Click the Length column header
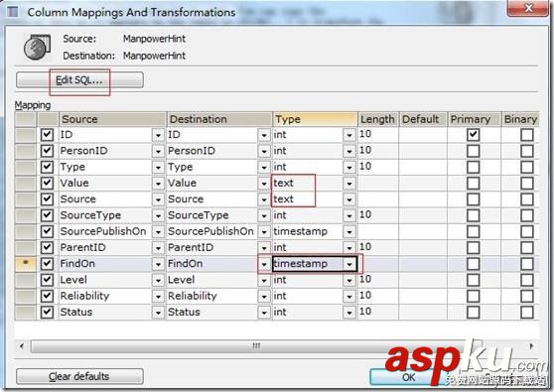Viewport: 554px width, 392px height. click(x=377, y=119)
